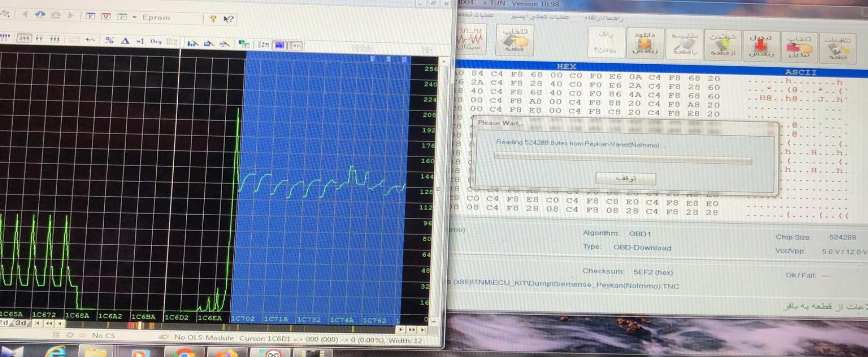
Task: Toggle the 255 decimal display mode
Action: (24, 38)
